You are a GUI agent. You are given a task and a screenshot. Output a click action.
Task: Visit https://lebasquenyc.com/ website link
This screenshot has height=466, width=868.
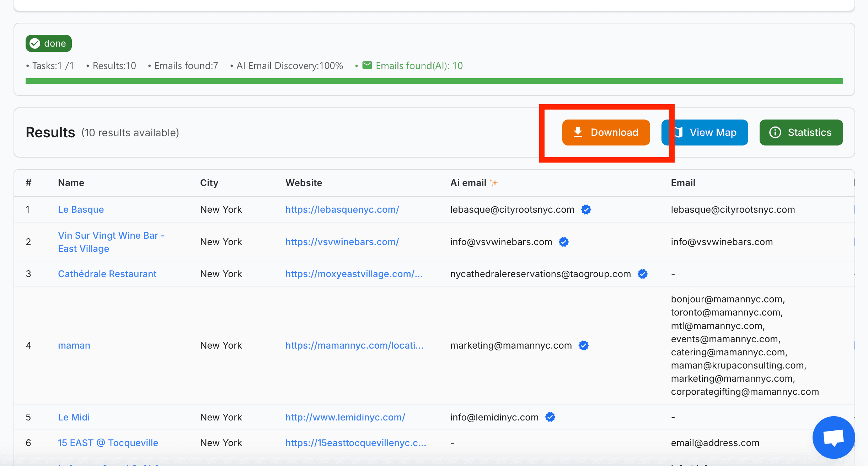click(342, 210)
